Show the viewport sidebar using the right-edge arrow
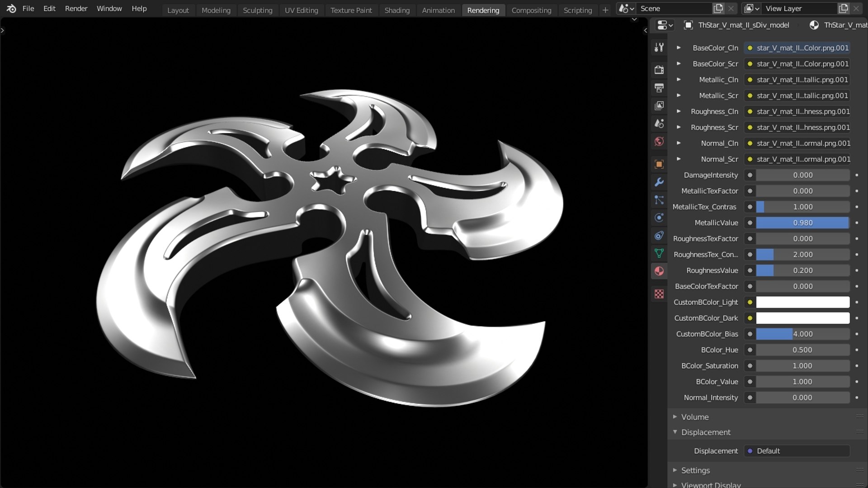The height and width of the screenshot is (488, 868). (x=645, y=30)
